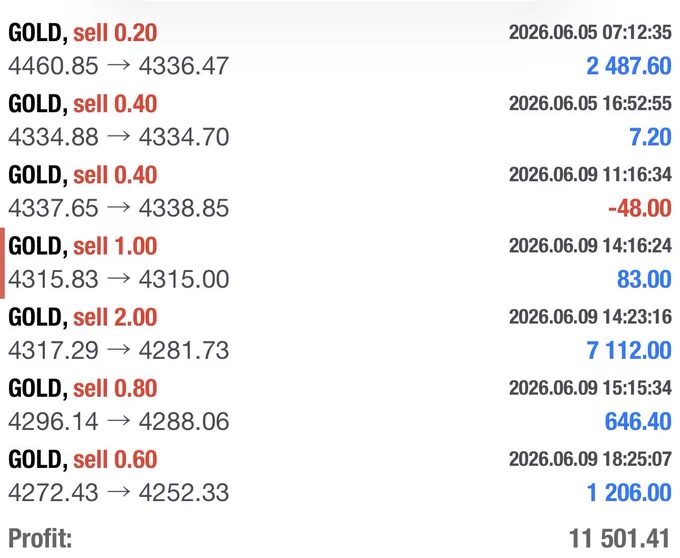Click the 4337.65 → 4338.85 price line

coord(118,208)
